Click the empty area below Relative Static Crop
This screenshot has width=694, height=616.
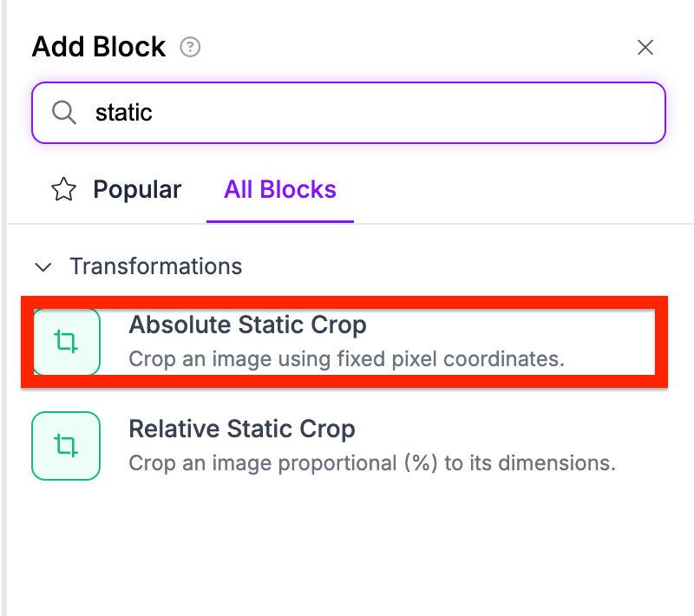tap(347, 547)
